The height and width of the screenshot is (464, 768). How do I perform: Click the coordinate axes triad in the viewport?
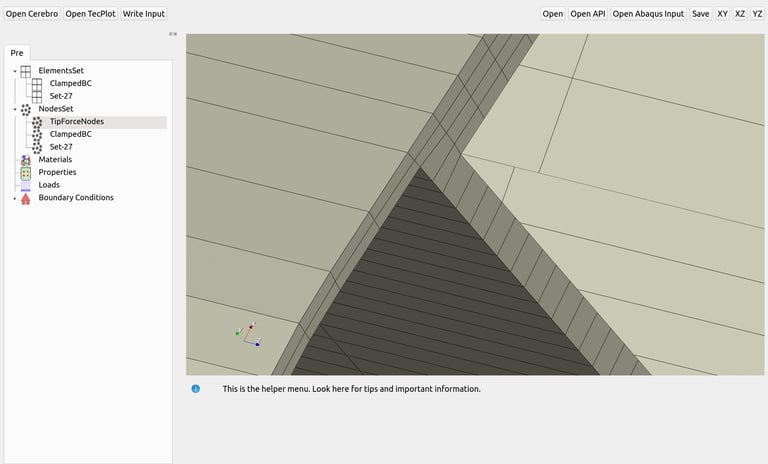248,335
